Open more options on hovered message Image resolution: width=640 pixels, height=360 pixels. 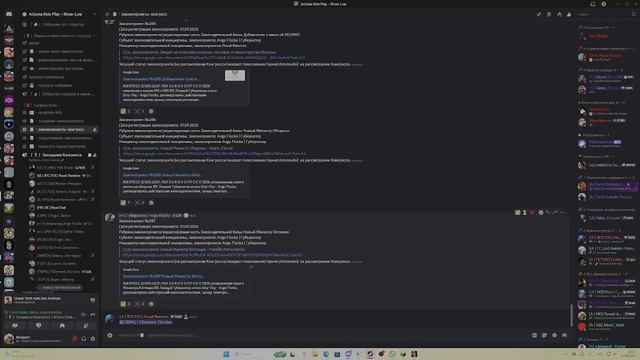point(563,213)
